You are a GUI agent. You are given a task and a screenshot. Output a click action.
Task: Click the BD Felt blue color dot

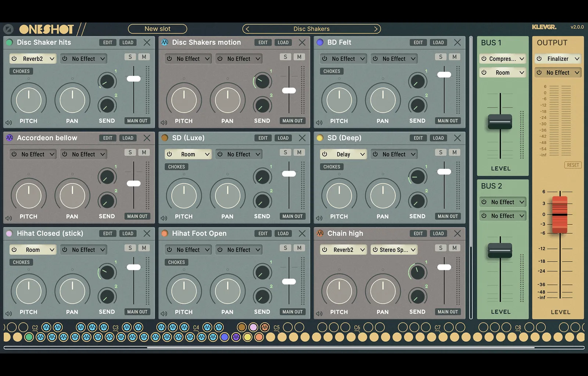tap(320, 42)
